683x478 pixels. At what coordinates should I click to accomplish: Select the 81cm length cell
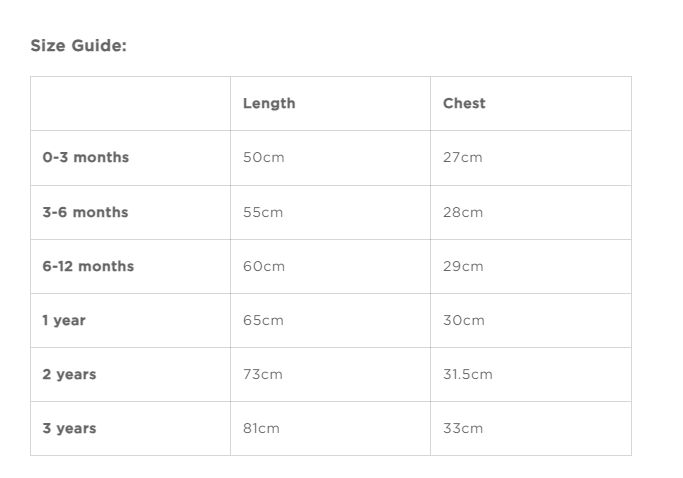261,428
